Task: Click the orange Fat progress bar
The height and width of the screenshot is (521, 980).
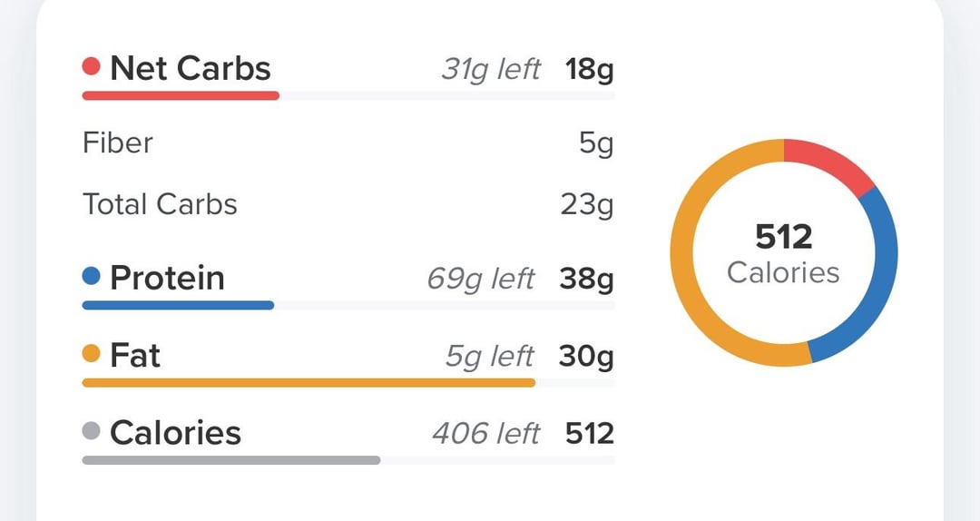Action: (309, 383)
